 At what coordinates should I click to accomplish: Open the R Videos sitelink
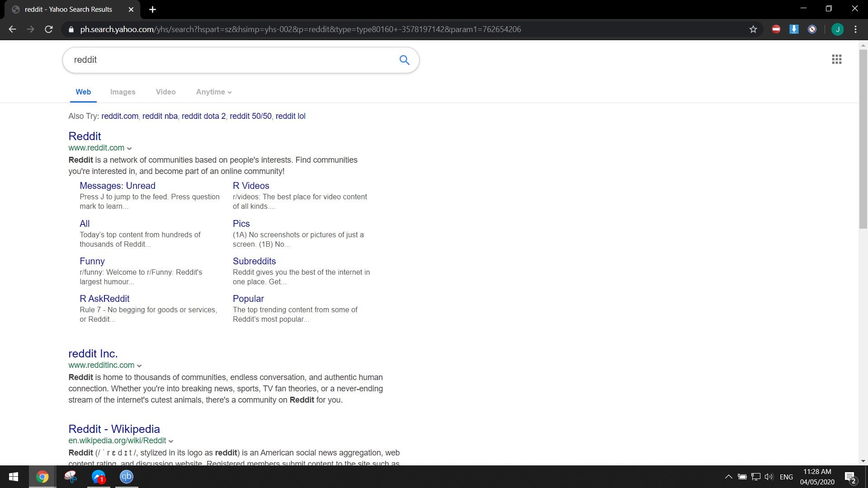[251, 186]
